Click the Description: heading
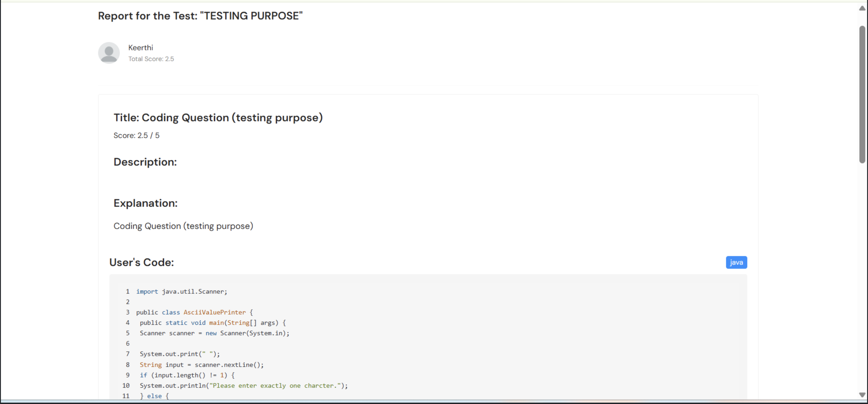This screenshot has width=868, height=404. pyautogui.click(x=145, y=162)
